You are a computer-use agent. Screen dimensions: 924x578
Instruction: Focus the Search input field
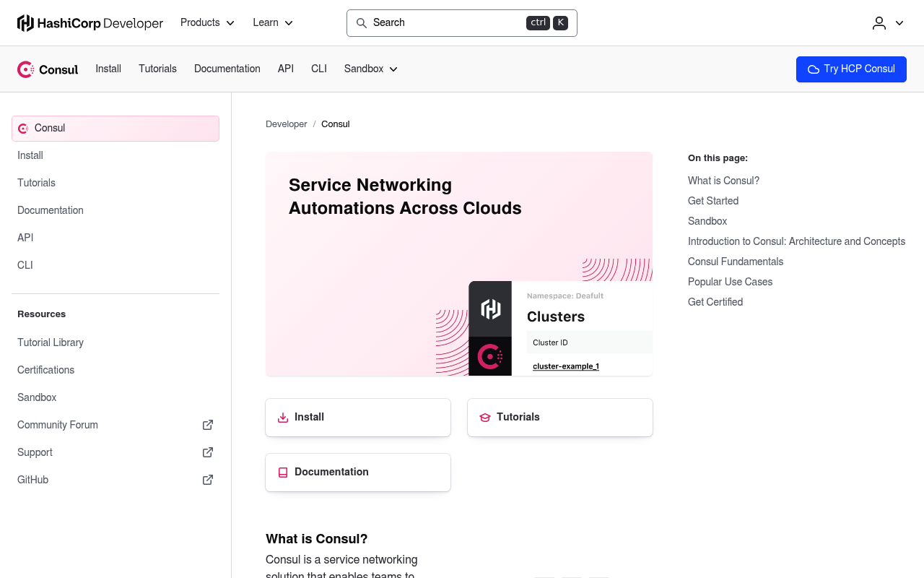462,23
